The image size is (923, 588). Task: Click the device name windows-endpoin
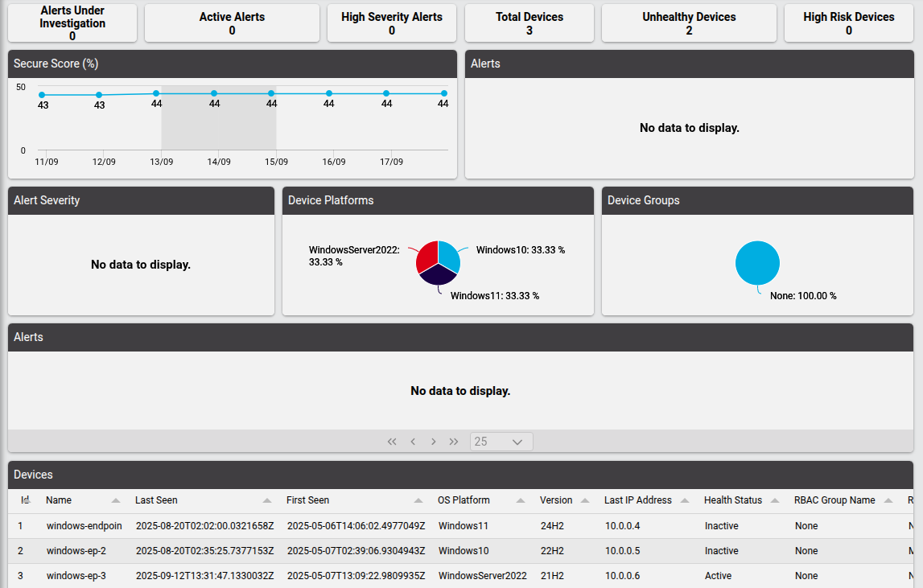(x=84, y=525)
